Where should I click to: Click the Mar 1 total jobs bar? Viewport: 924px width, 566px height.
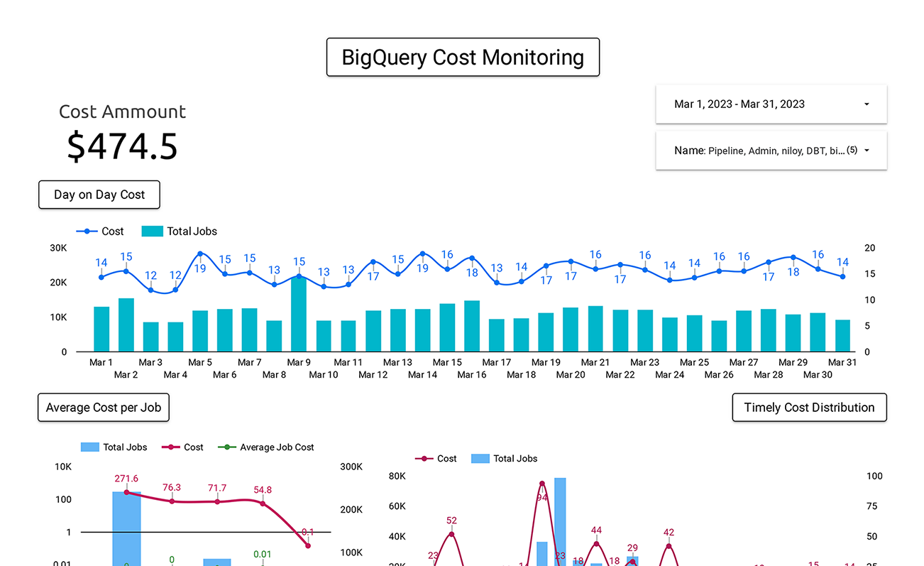coord(101,330)
